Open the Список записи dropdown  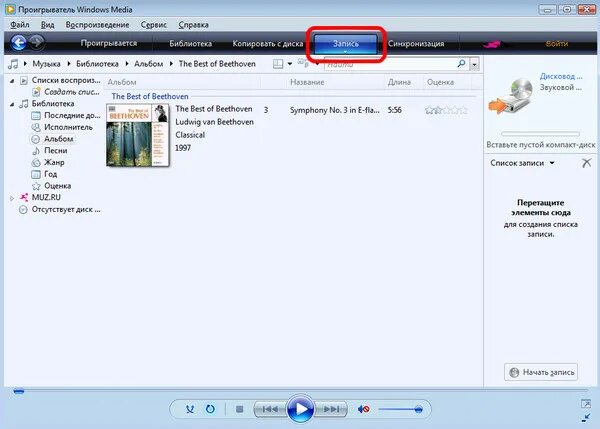pyautogui.click(x=552, y=163)
